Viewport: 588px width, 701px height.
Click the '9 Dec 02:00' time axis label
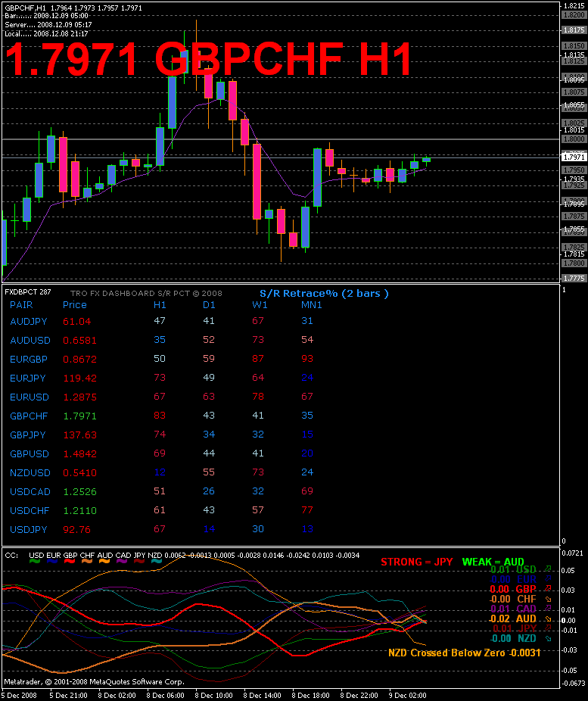(407, 696)
